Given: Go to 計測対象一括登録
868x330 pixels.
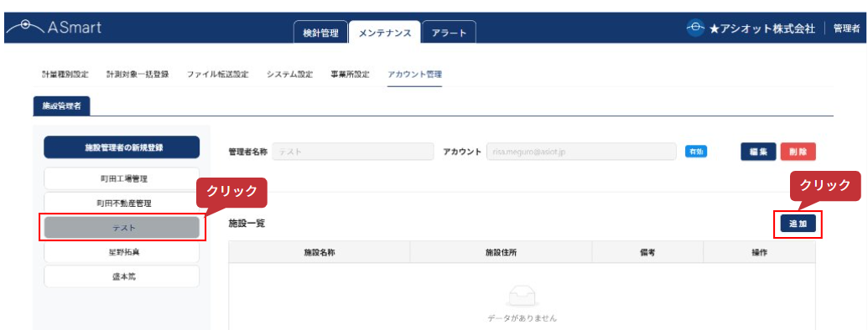Looking at the screenshot, I should 138,75.
